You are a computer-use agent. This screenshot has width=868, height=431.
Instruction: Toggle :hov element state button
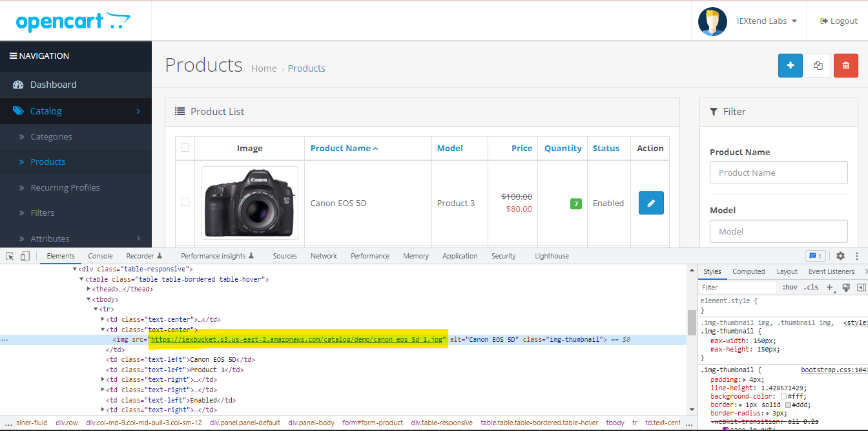[790, 288]
